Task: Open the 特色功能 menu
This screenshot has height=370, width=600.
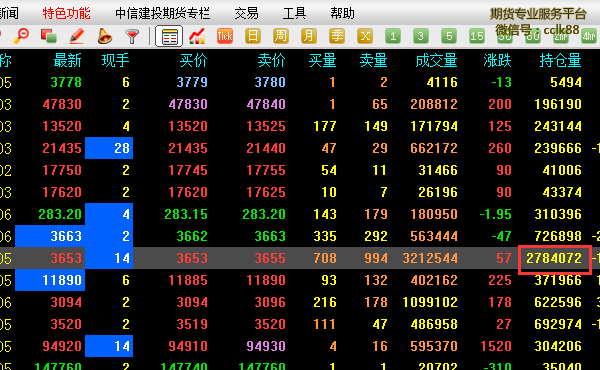Action: (x=66, y=13)
